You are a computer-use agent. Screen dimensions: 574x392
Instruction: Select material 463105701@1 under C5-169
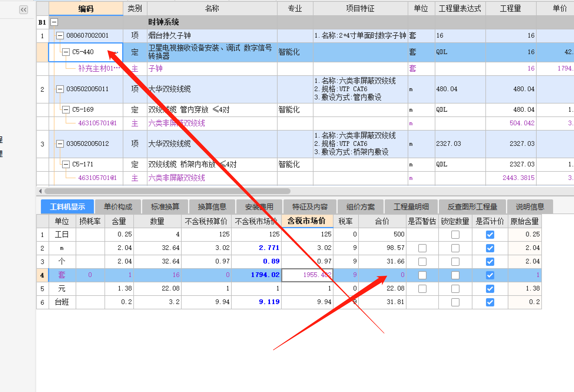(97, 123)
